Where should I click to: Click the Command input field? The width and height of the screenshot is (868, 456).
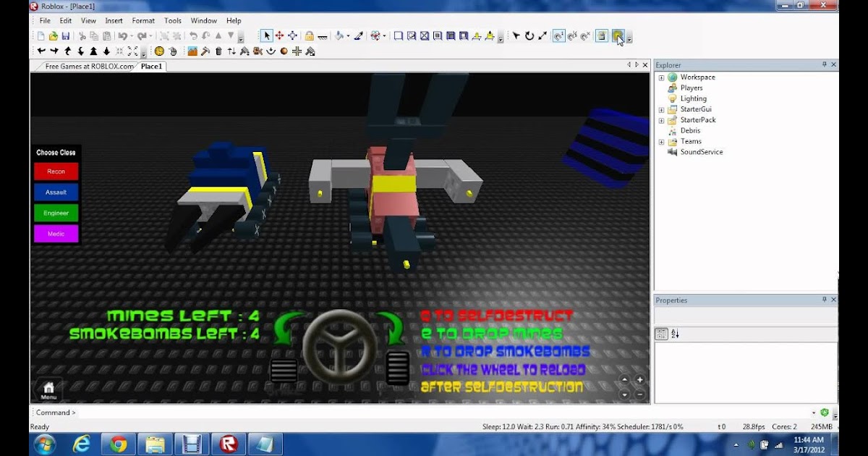[444, 413]
